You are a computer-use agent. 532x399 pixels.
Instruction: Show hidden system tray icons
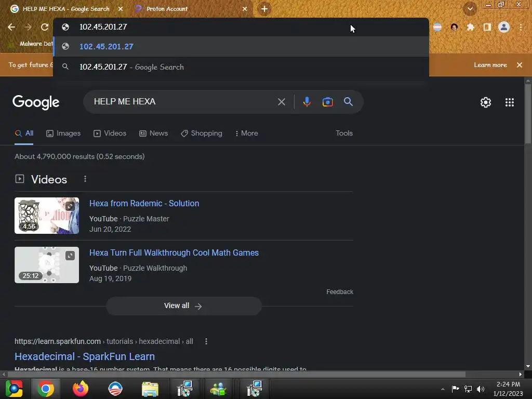443,389
